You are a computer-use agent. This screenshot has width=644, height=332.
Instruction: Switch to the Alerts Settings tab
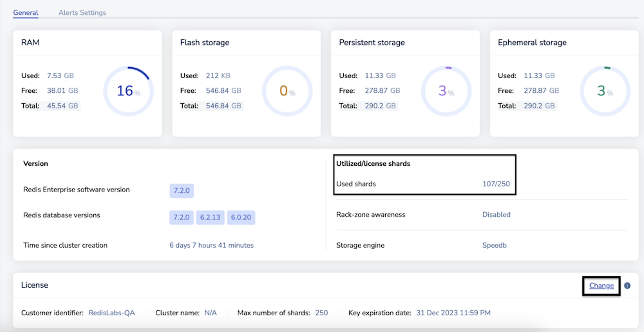point(82,13)
